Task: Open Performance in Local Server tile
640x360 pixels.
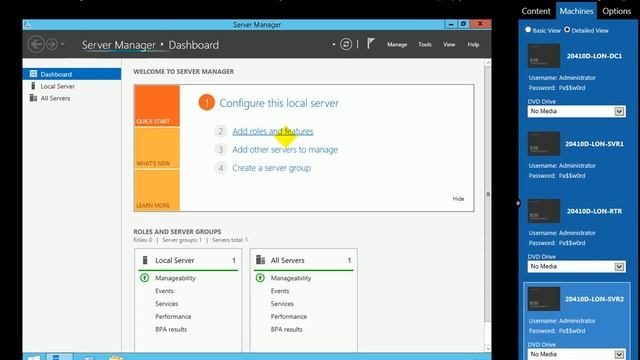Action: click(173, 316)
